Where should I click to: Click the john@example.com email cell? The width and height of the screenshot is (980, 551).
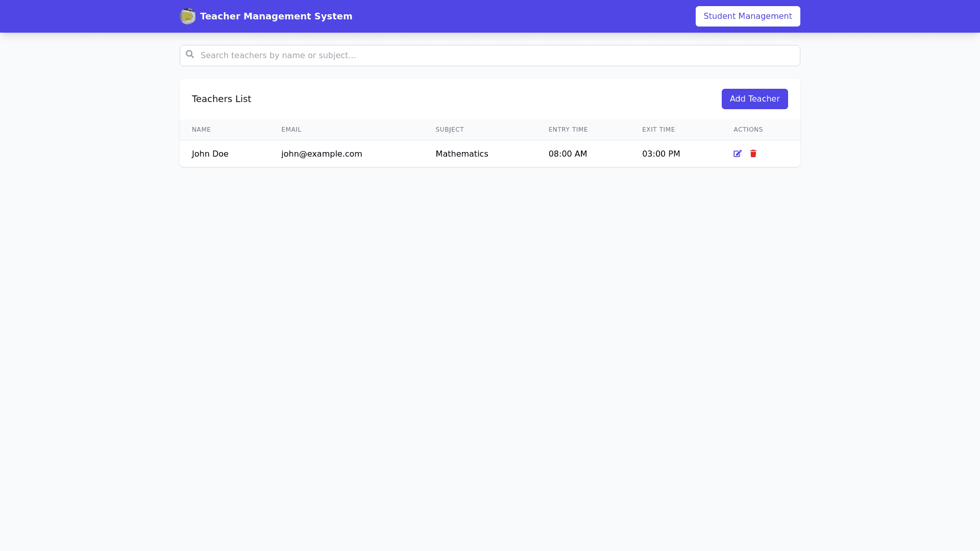(x=321, y=154)
